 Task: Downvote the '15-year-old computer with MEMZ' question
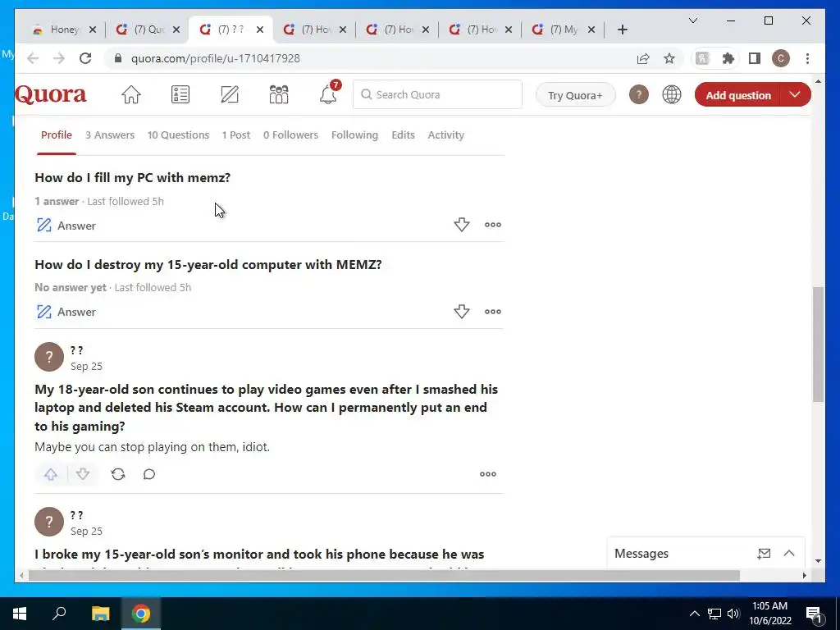[462, 311]
